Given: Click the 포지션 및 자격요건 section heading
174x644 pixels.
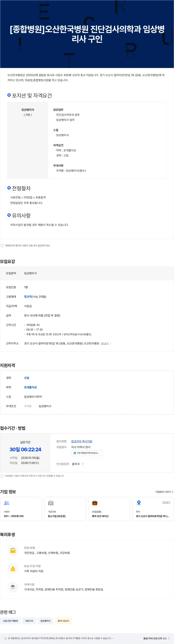Looking at the screenshot, I should [x=32, y=96].
